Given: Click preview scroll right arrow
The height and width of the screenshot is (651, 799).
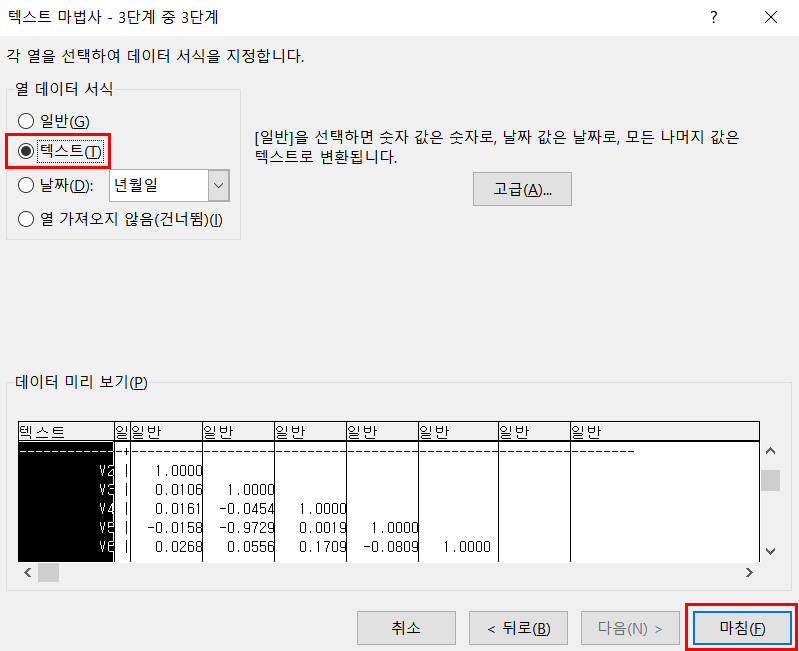Looking at the screenshot, I should pyautogui.click(x=749, y=573).
